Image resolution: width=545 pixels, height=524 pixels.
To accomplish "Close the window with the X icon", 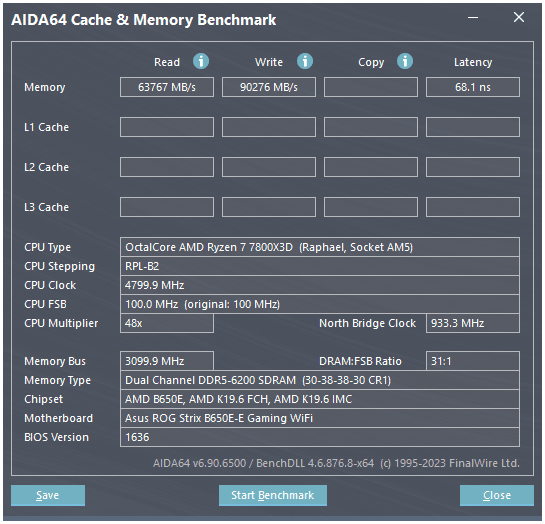I will pyautogui.click(x=519, y=17).
